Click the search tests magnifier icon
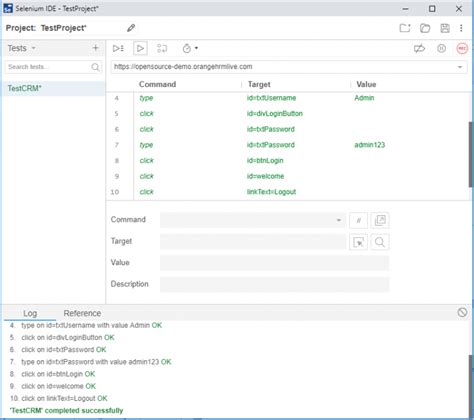474x420 pixels. coord(95,67)
